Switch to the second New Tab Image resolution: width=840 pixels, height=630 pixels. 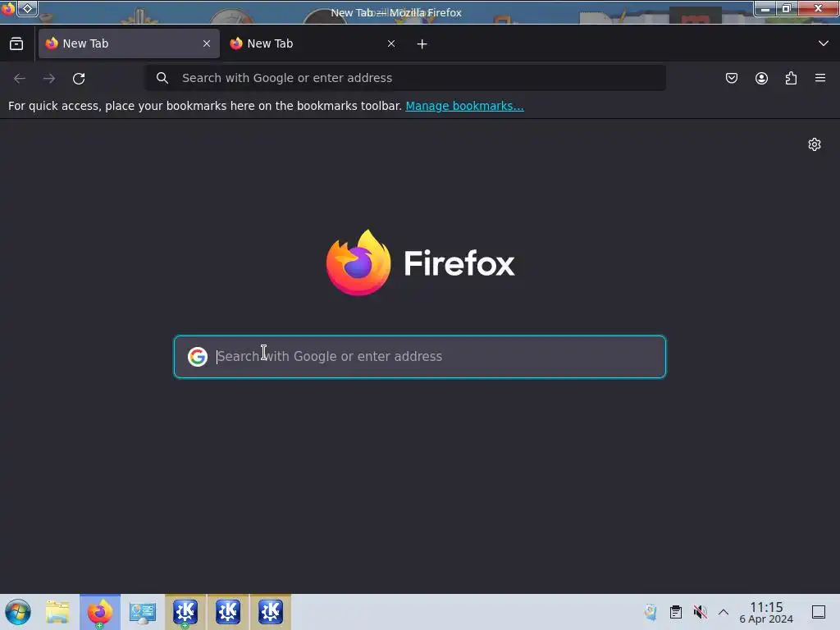[313, 43]
